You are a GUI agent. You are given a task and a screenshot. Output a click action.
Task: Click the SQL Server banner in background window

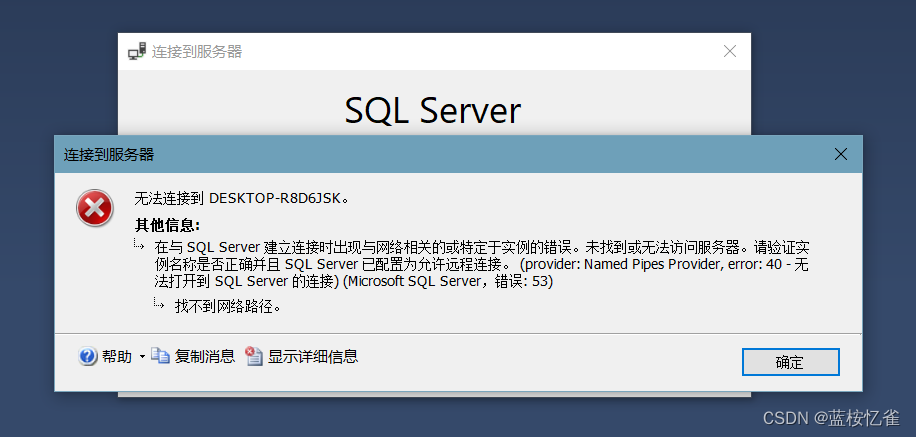[x=432, y=110]
